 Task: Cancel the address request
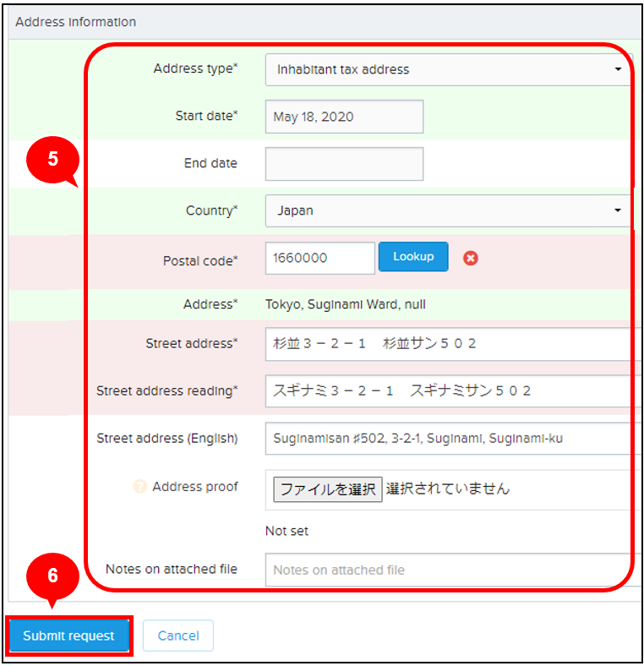177,636
